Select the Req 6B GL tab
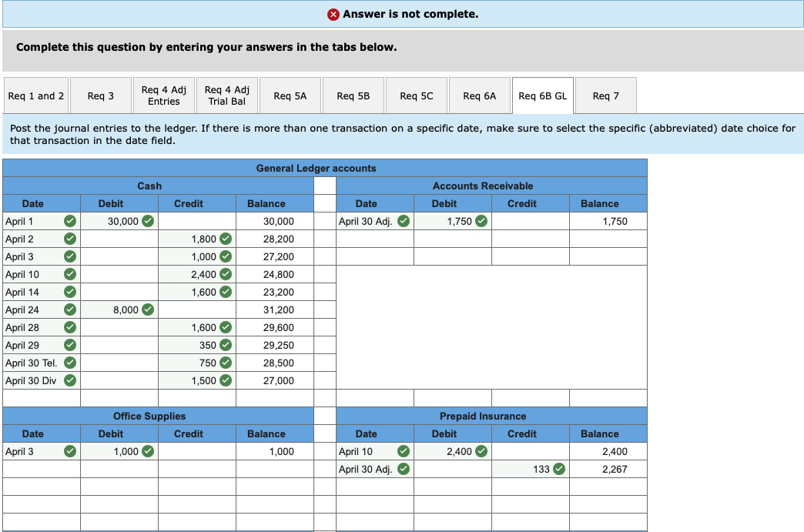Screen dimensions: 804x532 tap(542, 95)
